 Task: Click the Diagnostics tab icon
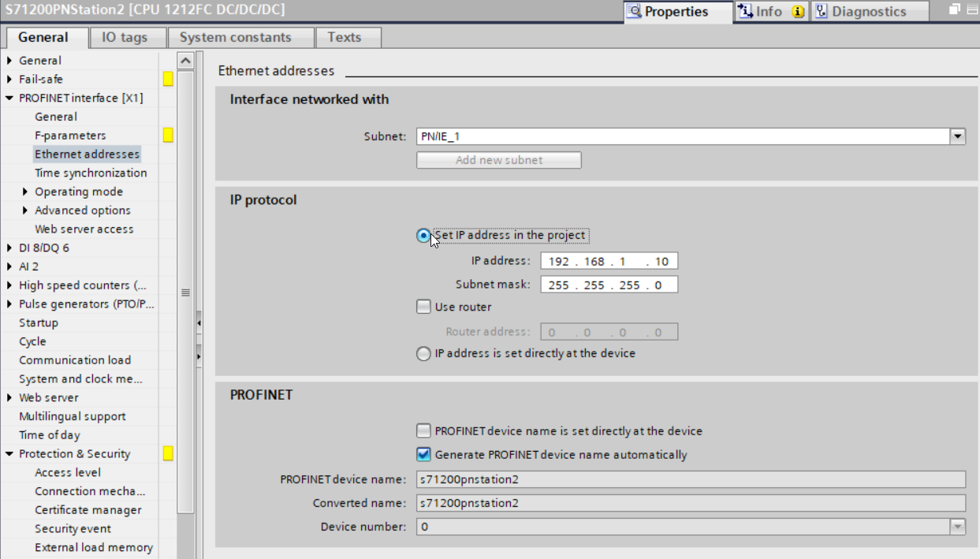822,11
